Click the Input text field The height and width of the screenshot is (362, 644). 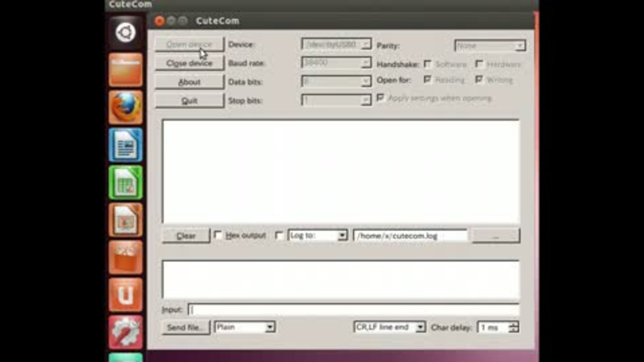pos(354,310)
